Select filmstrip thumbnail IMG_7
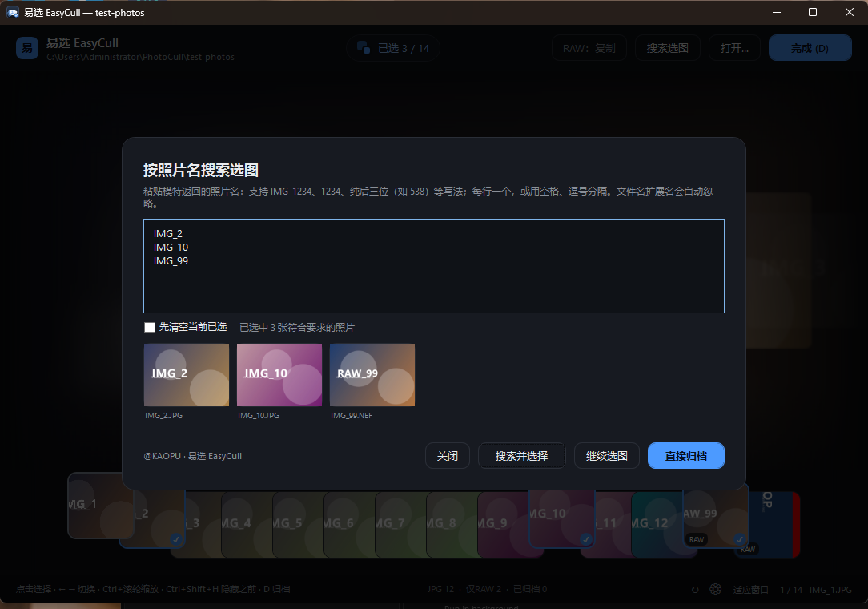 pos(400,524)
